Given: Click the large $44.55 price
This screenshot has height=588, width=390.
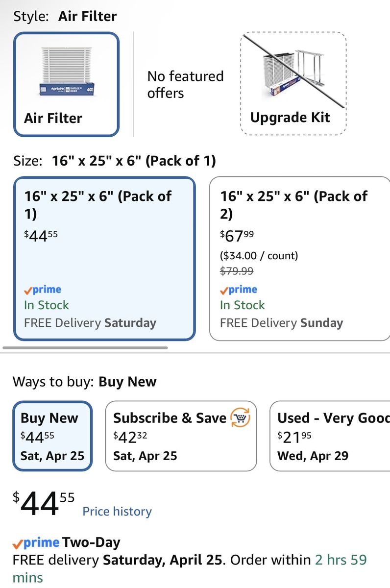Looking at the screenshot, I should [x=44, y=504].
